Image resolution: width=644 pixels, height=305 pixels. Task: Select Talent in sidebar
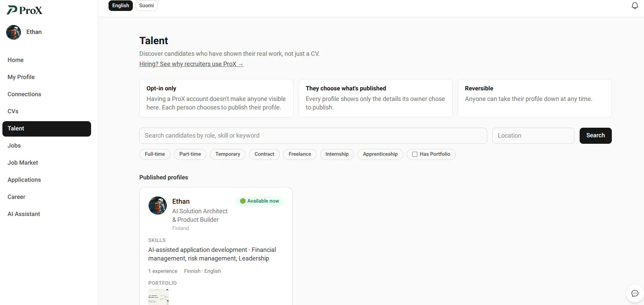click(x=47, y=129)
